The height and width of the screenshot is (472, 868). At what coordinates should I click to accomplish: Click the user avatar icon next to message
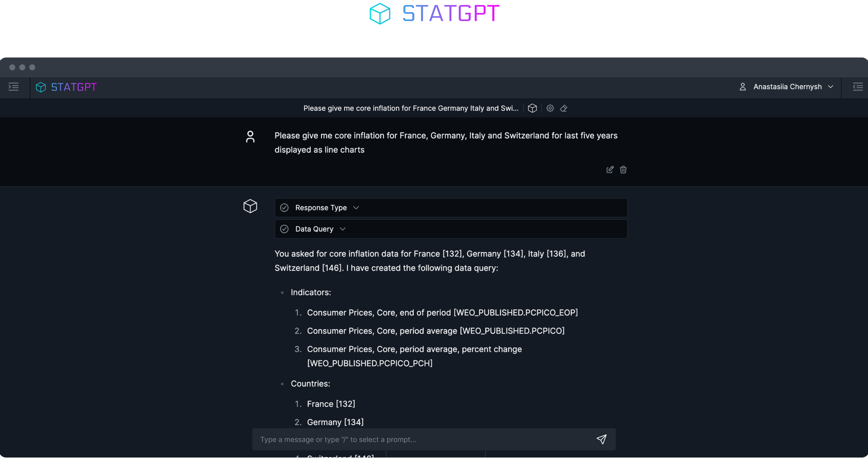(250, 137)
